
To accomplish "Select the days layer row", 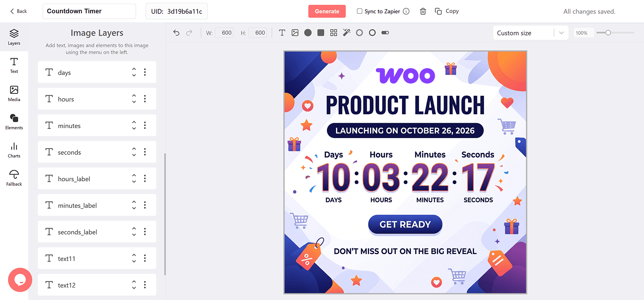I will [97, 72].
